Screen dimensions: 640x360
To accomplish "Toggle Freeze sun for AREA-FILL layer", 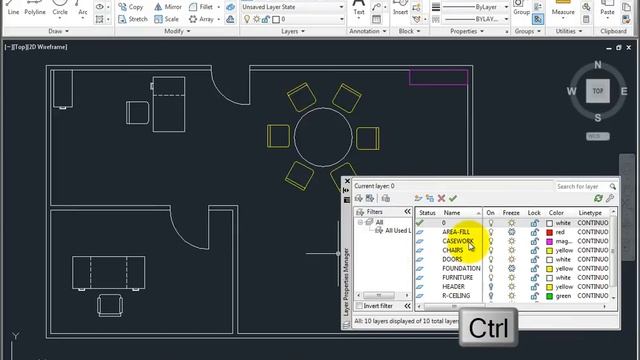I will click(x=511, y=232).
